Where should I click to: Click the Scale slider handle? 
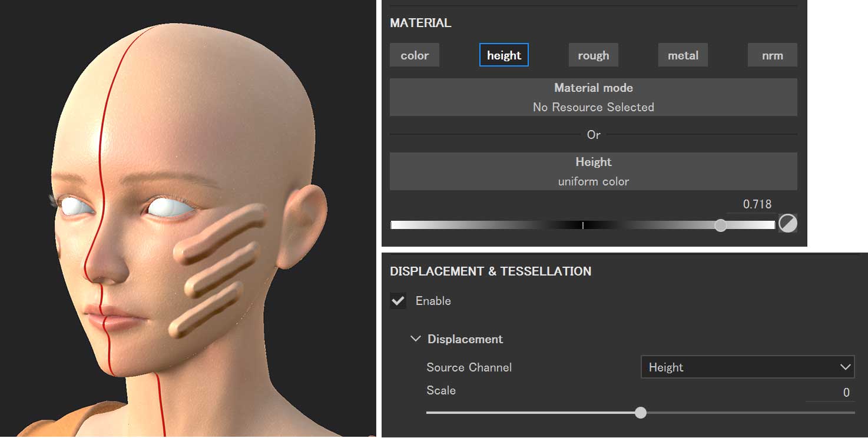[x=640, y=413]
